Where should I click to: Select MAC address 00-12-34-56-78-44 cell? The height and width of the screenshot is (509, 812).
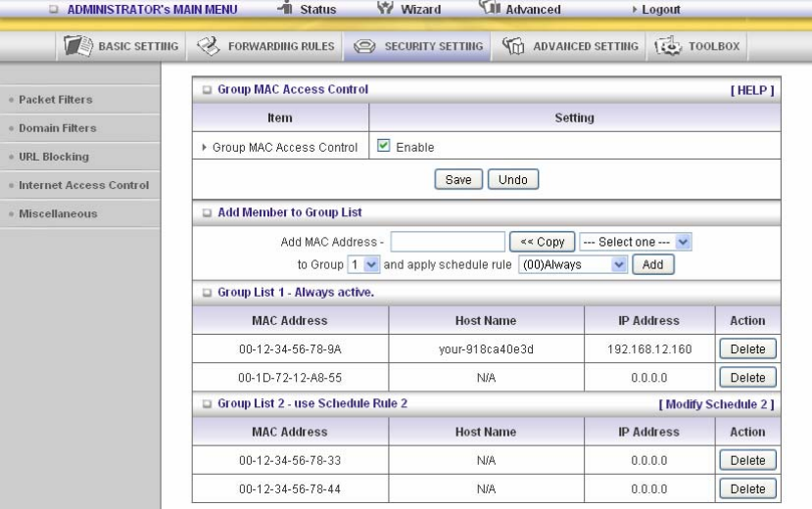(290, 488)
